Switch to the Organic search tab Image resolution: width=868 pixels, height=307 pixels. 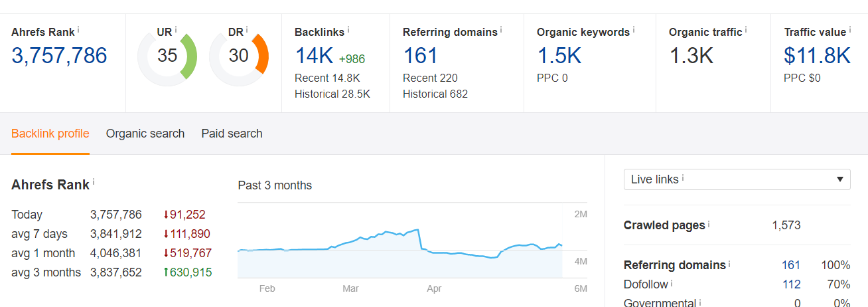145,134
